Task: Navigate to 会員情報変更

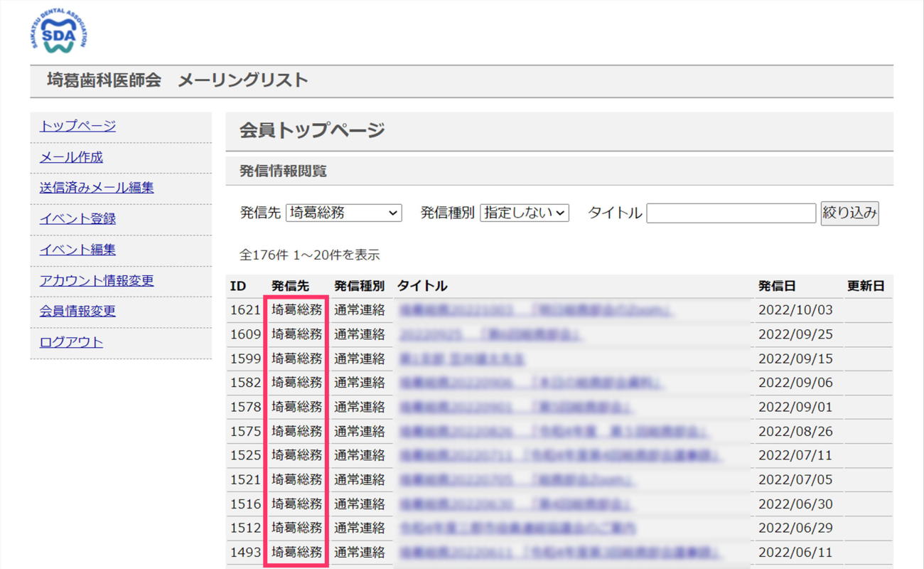Action: 77,312
